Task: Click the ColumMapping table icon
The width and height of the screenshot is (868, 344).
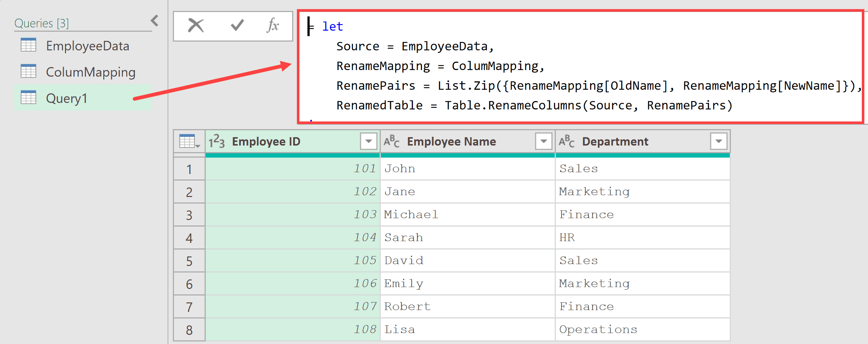Action: click(28, 71)
